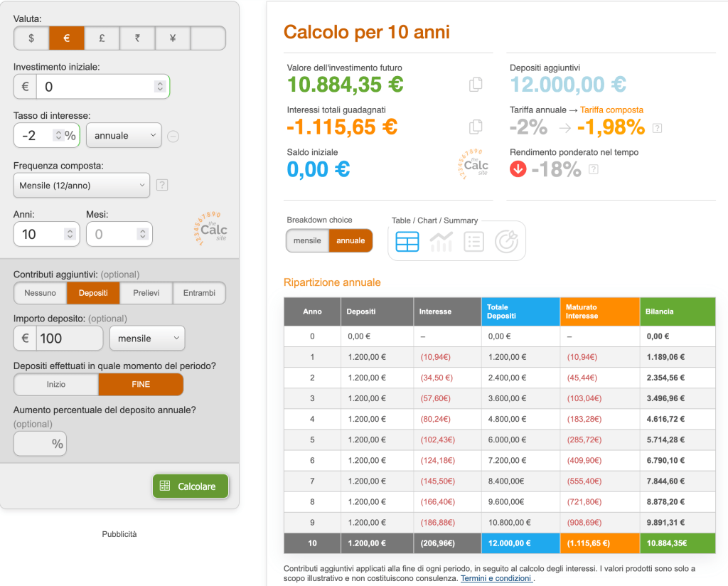Open the goal target view icon

(x=507, y=242)
